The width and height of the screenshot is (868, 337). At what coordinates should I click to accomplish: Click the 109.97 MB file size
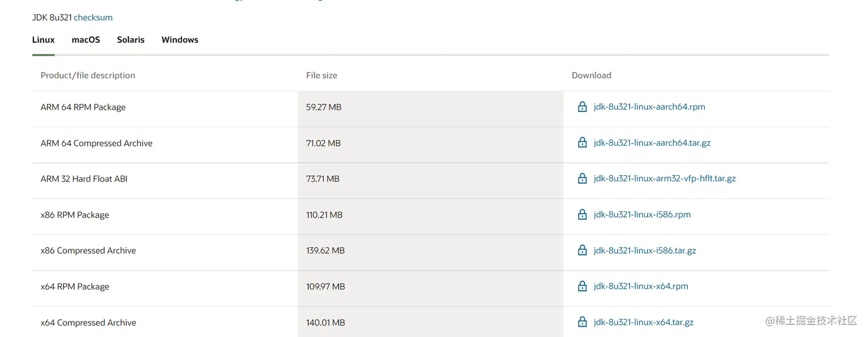(325, 286)
